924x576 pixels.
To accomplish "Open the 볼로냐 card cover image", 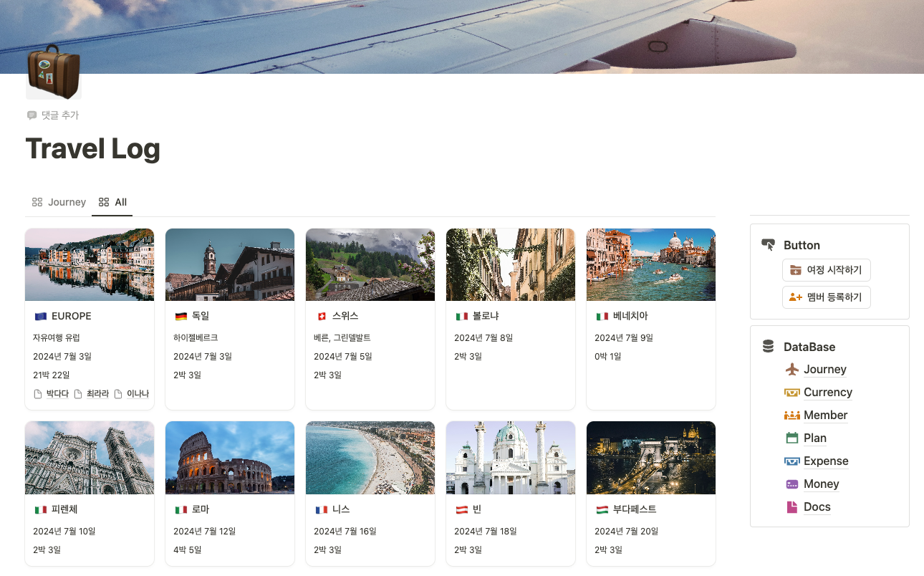I will (x=511, y=264).
